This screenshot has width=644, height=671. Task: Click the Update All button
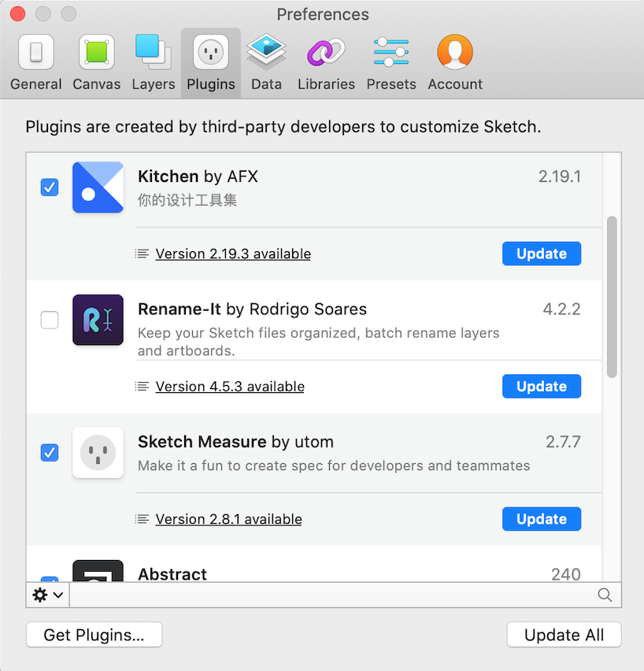pyautogui.click(x=564, y=635)
